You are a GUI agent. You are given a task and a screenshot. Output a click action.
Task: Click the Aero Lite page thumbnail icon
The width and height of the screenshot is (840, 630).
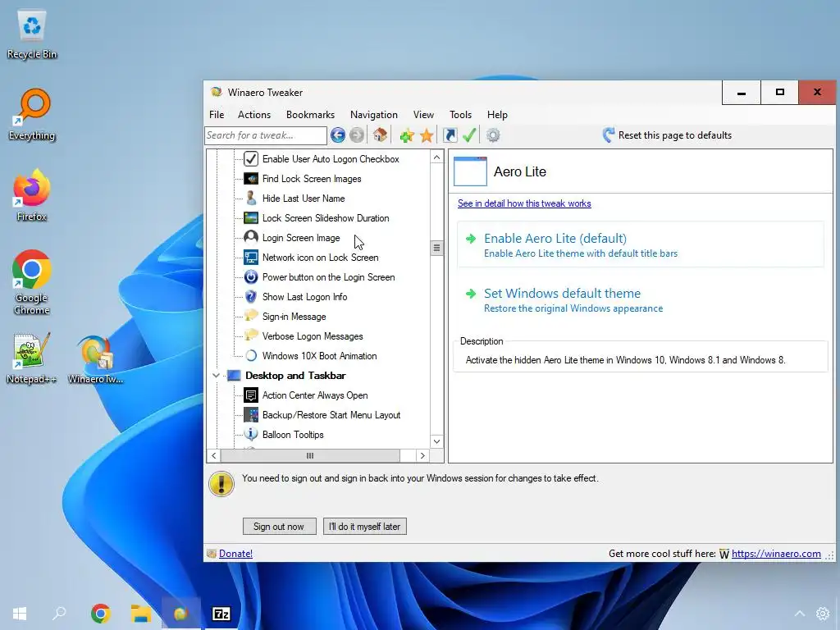(x=470, y=171)
